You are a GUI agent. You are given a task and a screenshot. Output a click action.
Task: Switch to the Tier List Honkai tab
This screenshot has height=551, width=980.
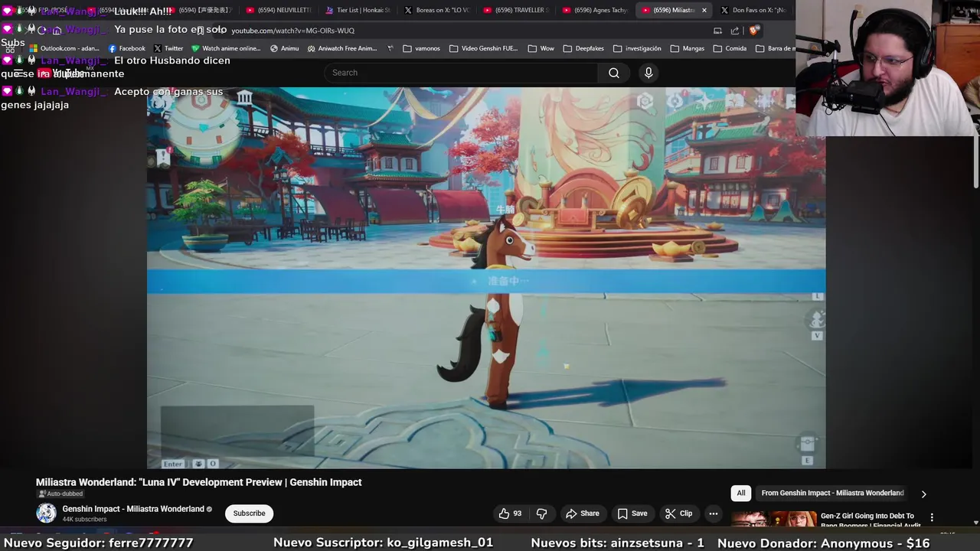click(358, 10)
